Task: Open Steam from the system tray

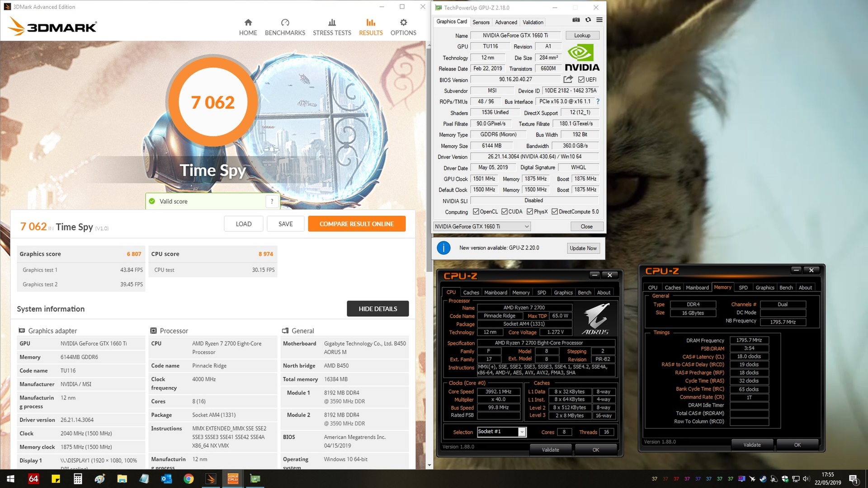Action: coord(763,479)
